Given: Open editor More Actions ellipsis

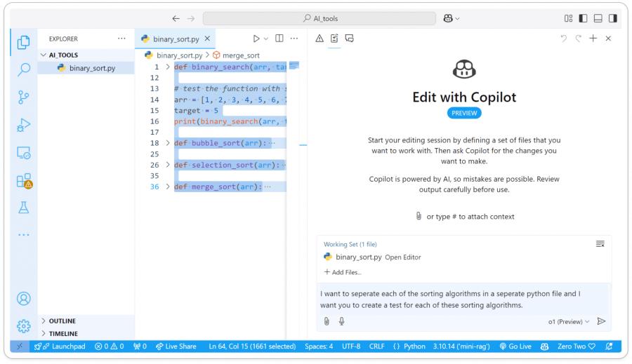Looking at the screenshot, I should coord(294,39).
